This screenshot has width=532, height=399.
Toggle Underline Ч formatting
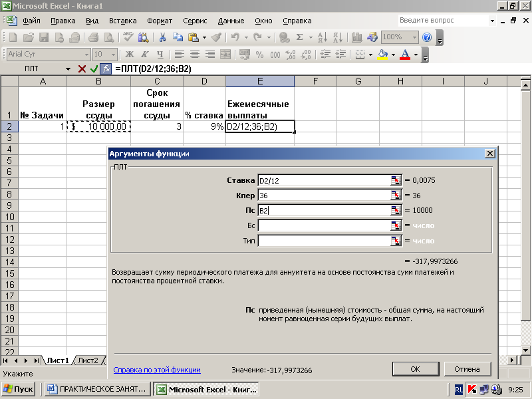point(160,55)
